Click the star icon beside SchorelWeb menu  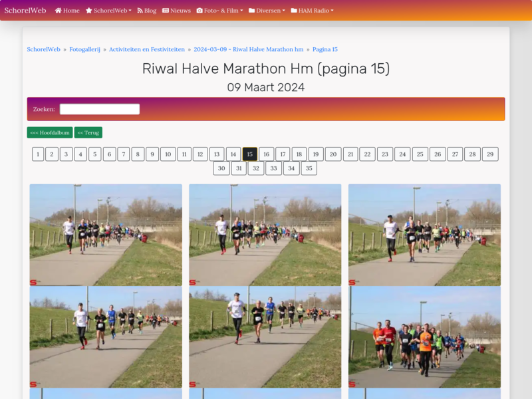point(89,11)
